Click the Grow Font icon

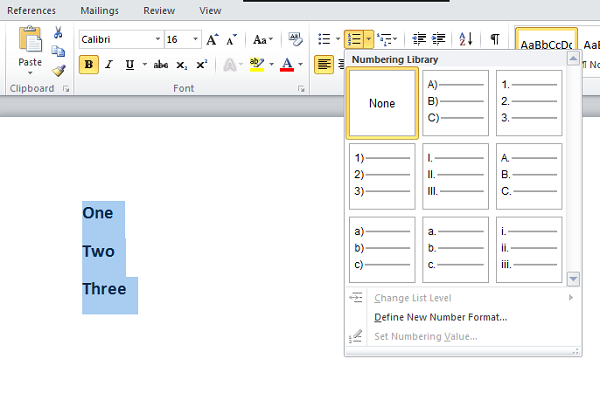[x=211, y=40]
